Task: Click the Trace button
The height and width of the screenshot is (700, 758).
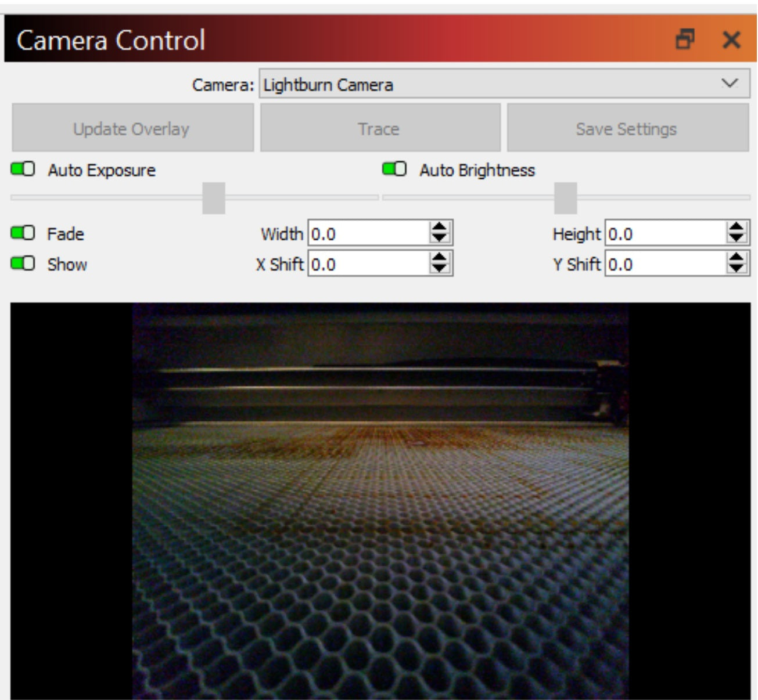Action: point(379,129)
